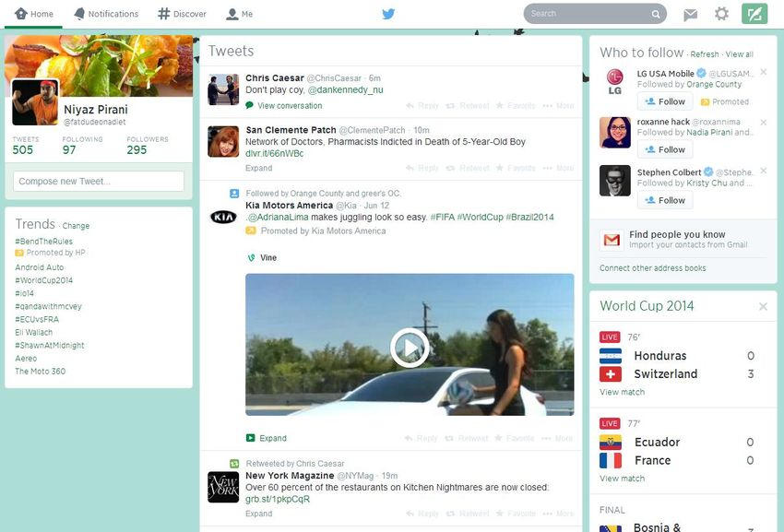The image size is (784, 532).
Task: Retweet the San Clemente Patch tweet
Action: coord(468,168)
